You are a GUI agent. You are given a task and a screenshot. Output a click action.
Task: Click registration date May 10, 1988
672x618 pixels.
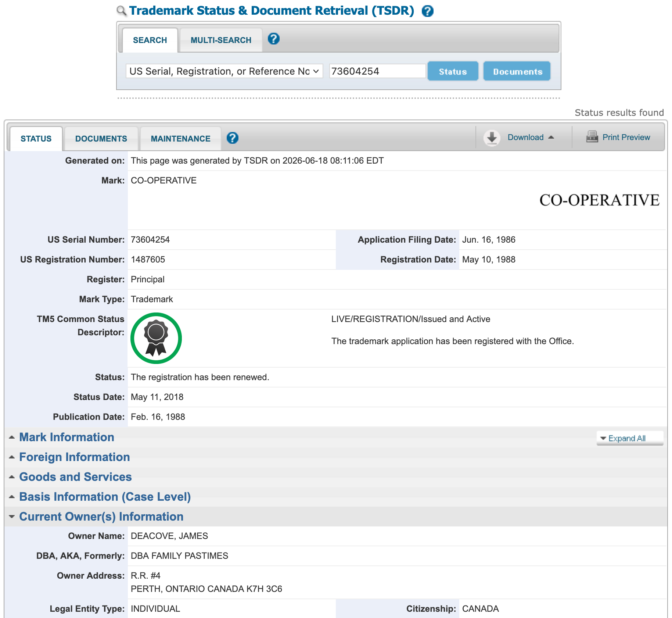489,260
